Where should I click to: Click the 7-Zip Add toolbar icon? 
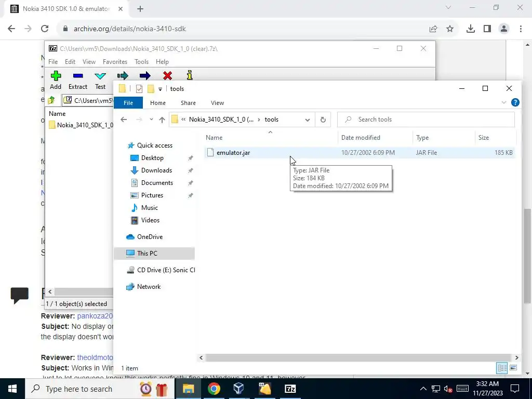[56, 76]
